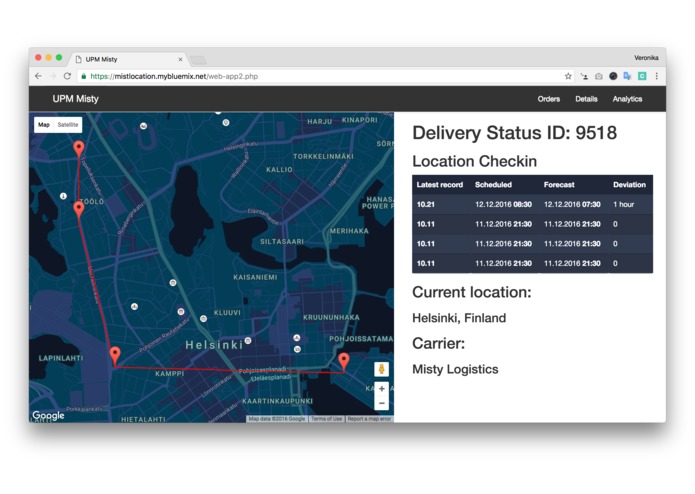
Task: Click the MERIHAKA label on map
Action: [x=349, y=231]
